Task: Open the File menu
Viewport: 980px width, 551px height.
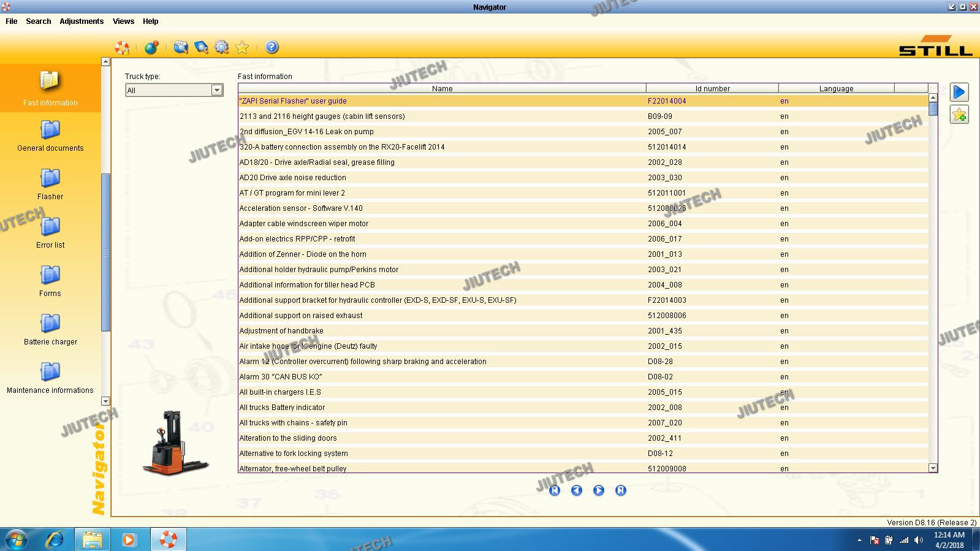Action: [x=12, y=21]
